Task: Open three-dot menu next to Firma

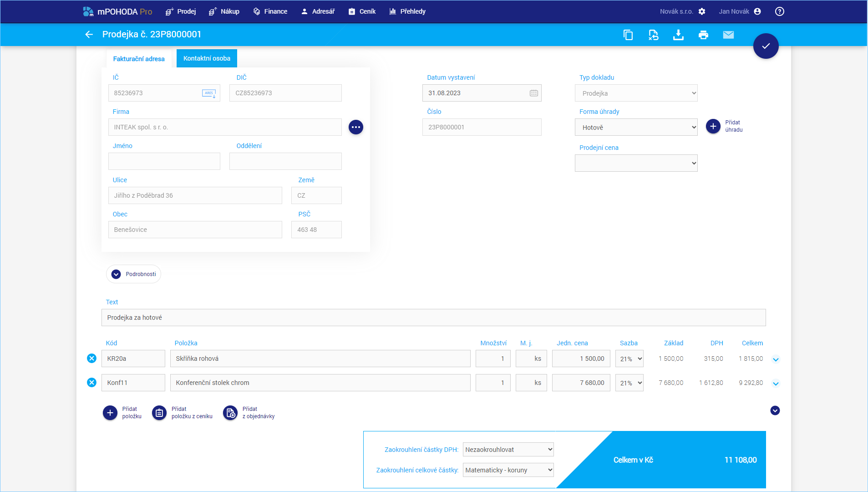Action: coord(356,127)
